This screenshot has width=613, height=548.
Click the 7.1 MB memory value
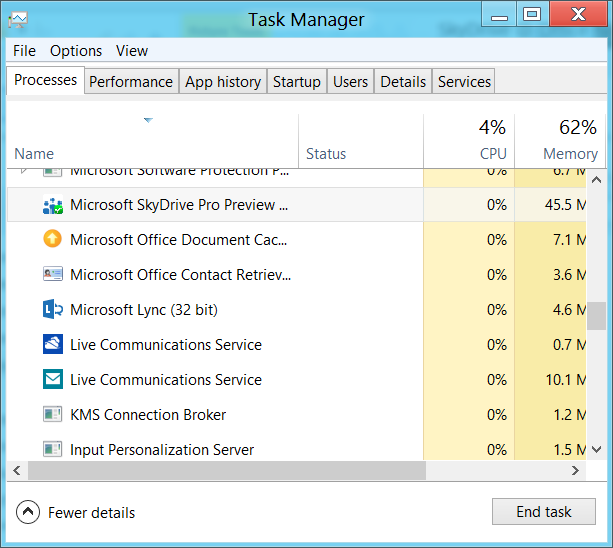point(569,240)
